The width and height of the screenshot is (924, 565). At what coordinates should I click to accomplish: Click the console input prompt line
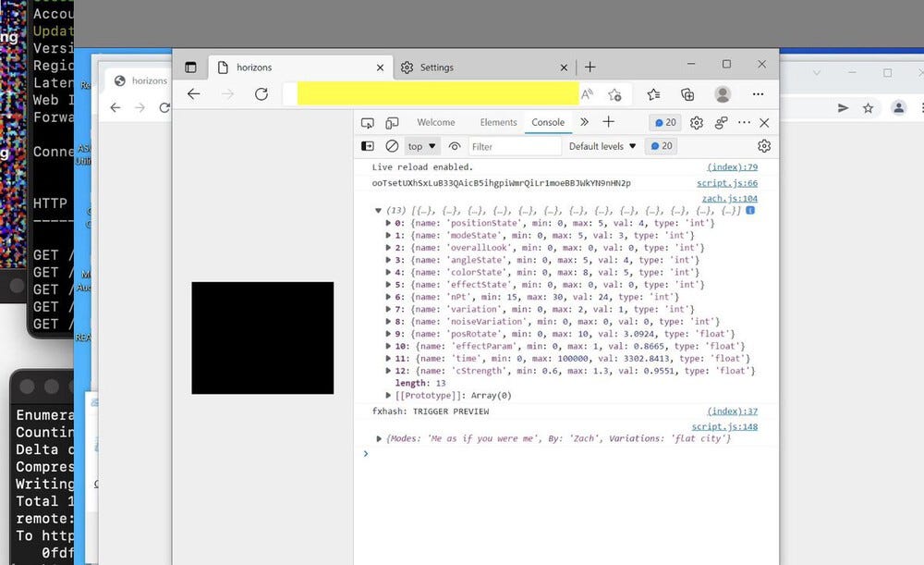click(565, 453)
